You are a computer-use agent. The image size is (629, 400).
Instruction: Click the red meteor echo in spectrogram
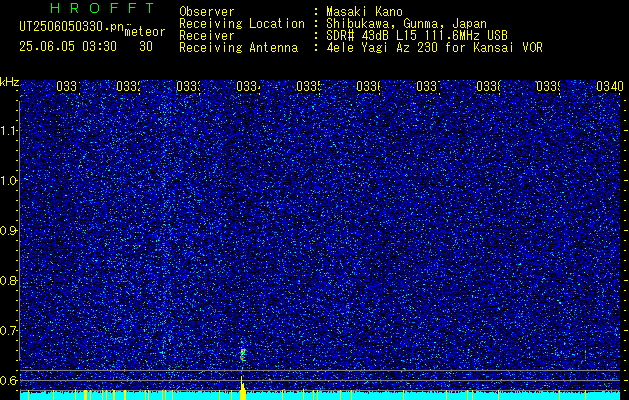(x=242, y=354)
